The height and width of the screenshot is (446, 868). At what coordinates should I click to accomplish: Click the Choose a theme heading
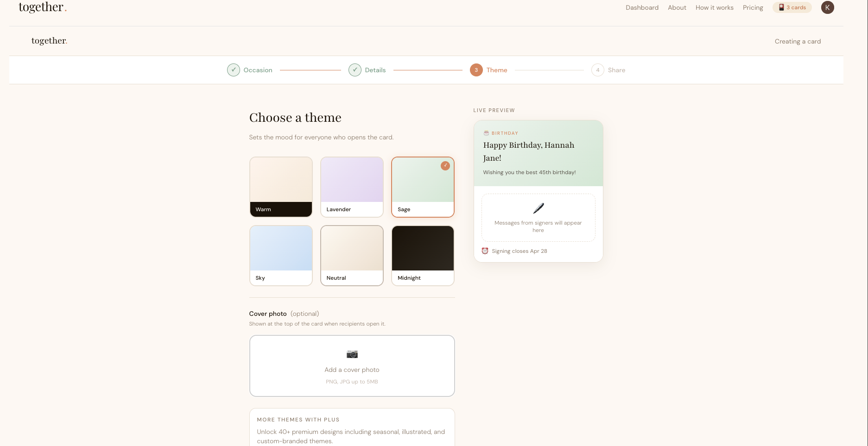(295, 118)
